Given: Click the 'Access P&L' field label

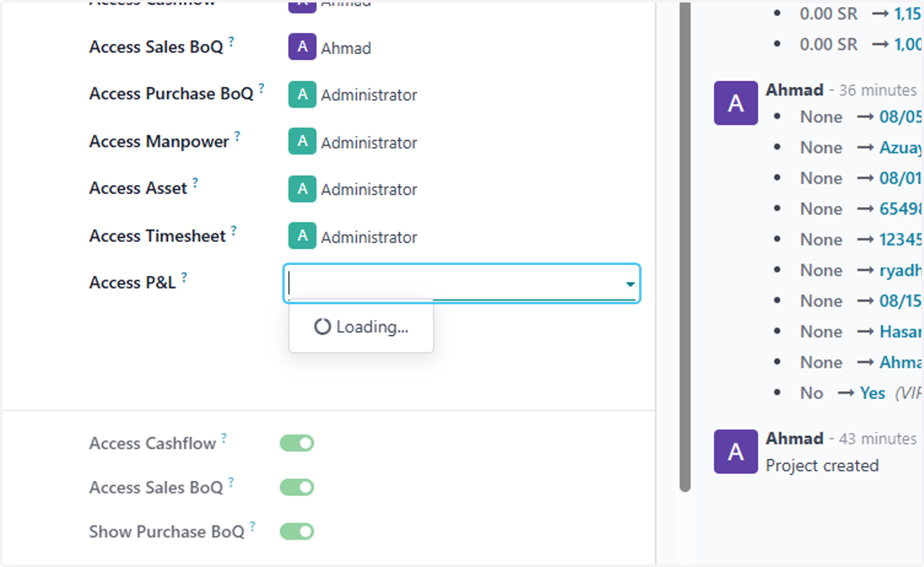Looking at the screenshot, I should pos(132,283).
